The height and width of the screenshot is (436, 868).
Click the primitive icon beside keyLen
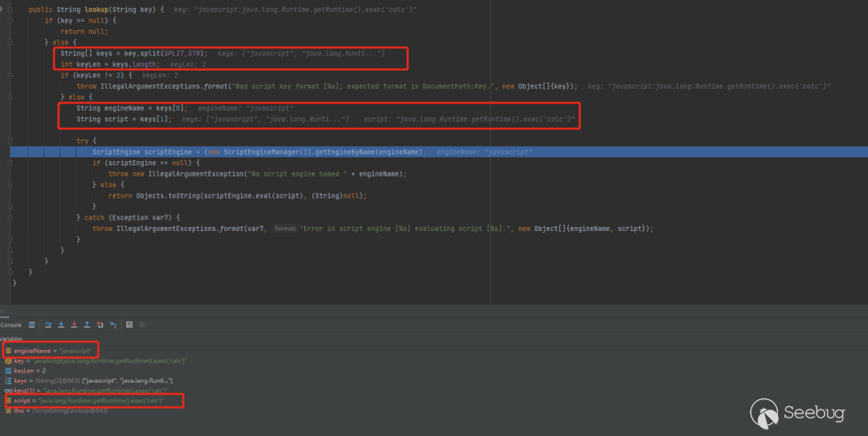point(8,371)
